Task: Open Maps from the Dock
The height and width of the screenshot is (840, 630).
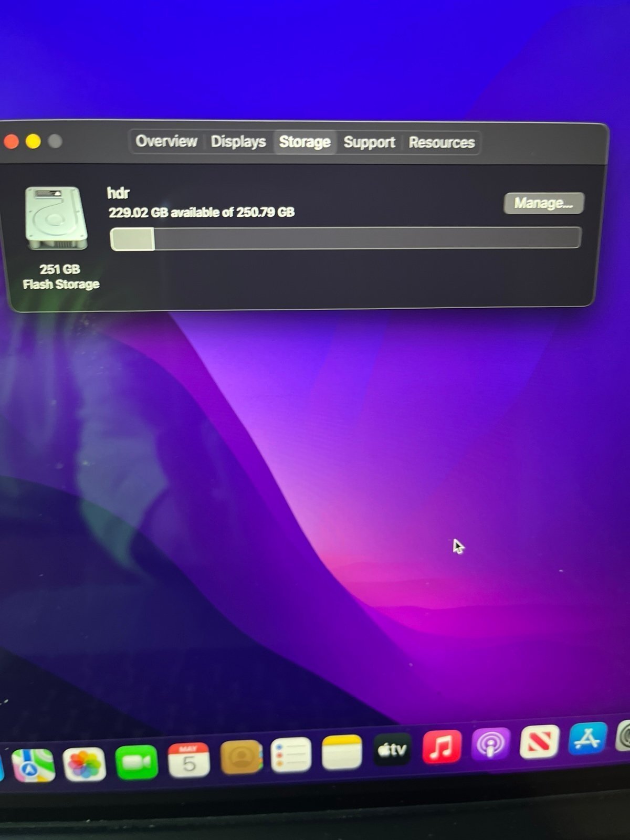Action: 33,765
